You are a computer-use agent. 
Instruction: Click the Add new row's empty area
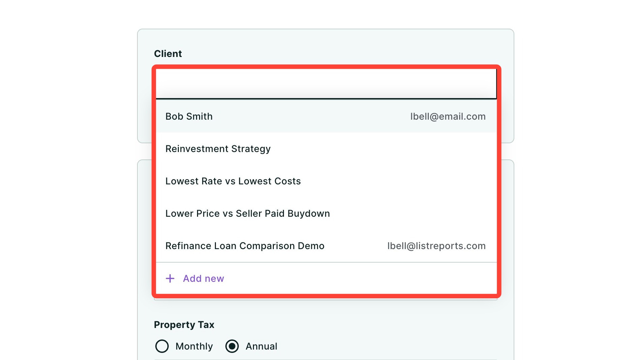pos(360,278)
